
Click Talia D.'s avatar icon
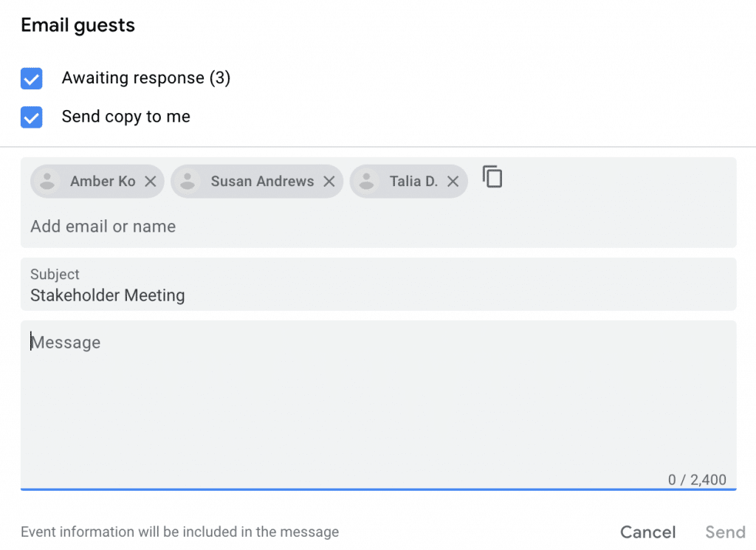(x=368, y=182)
